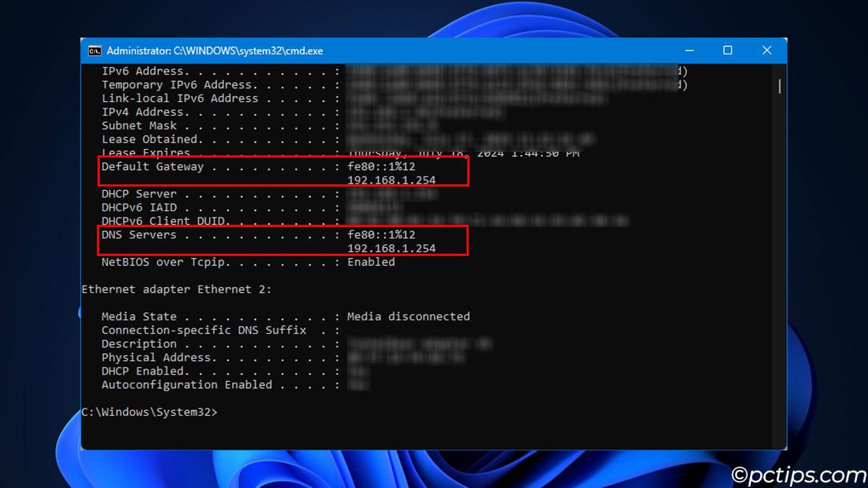Click the cmd.exe icon in title bar
The width and height of the screenshot is (868, 488).
point(95,51)
